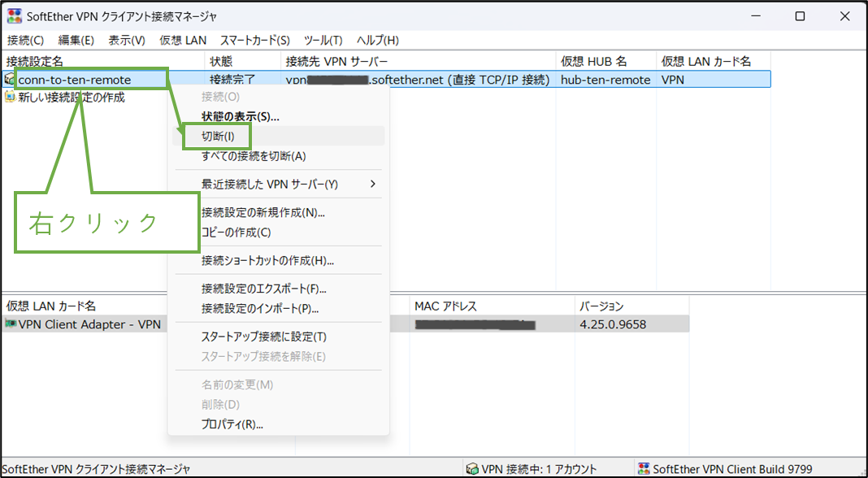
Task: Open the 表示(V) menu
Action: (126, 41)
